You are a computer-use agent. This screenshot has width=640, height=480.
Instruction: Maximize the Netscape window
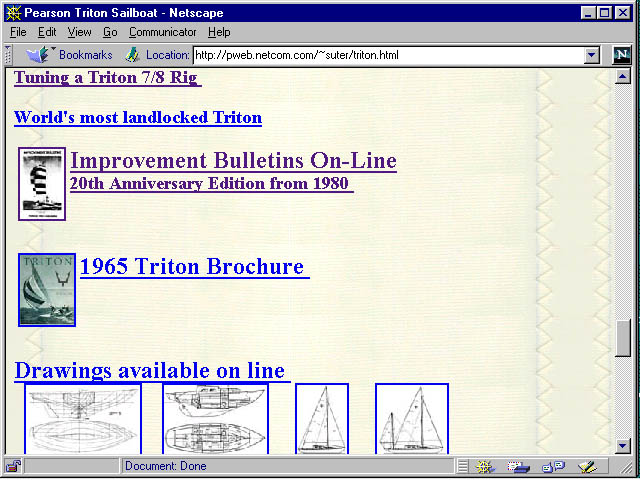[x=604, y=13]
